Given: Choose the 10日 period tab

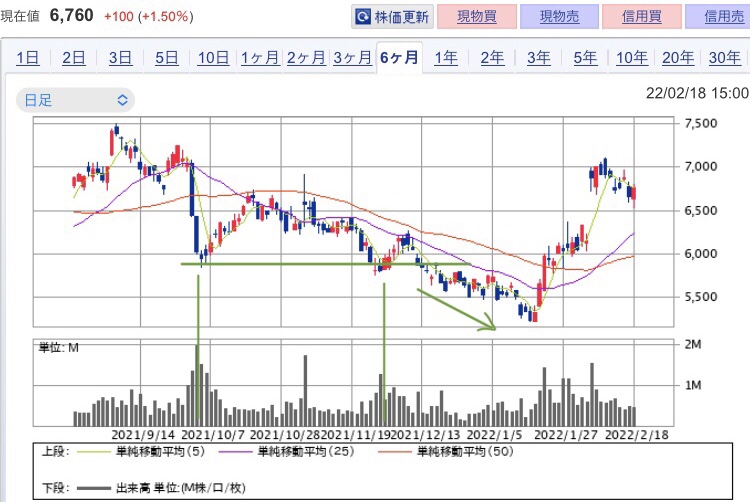Looking at the screenshot, I should coord(213,57).
